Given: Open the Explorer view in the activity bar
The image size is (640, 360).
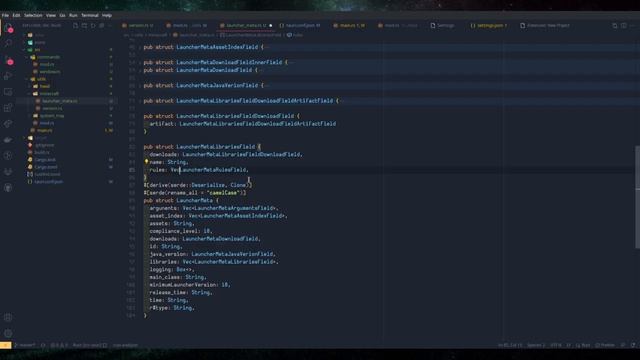Looking at the screenshot, I should tap(8, 28).
